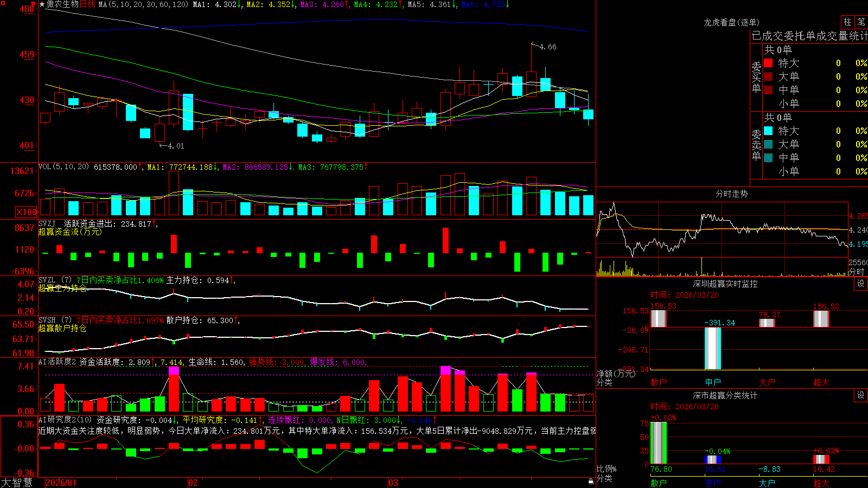This screenshot has width=868, height=488.
Task: Click the 分时走势 intraday mini chart
Action: (722, 229)
